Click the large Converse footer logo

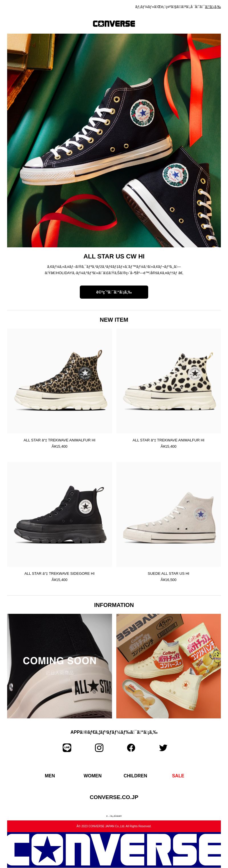(114, 850)
